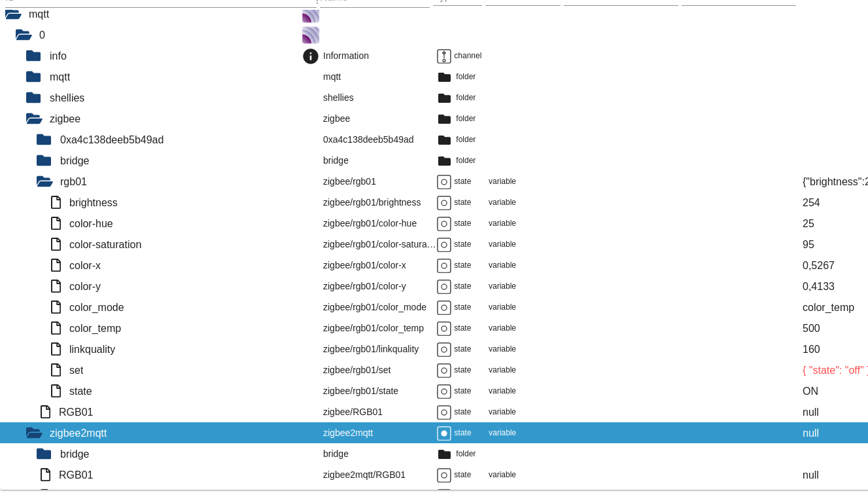
Task: Click file icon beside color_temp
Action: (x=56, y=328)
